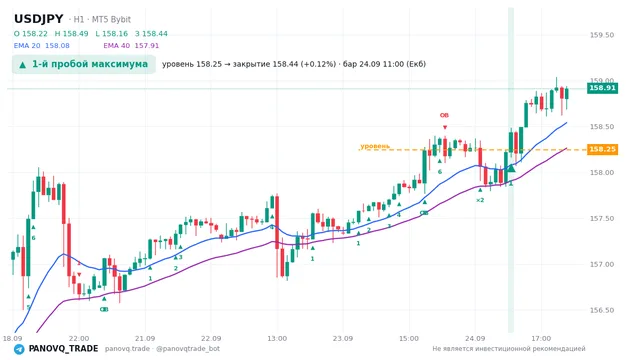640x360 pixels.
Task: Click the 22.09 date axis label
Action: point(211,338)
